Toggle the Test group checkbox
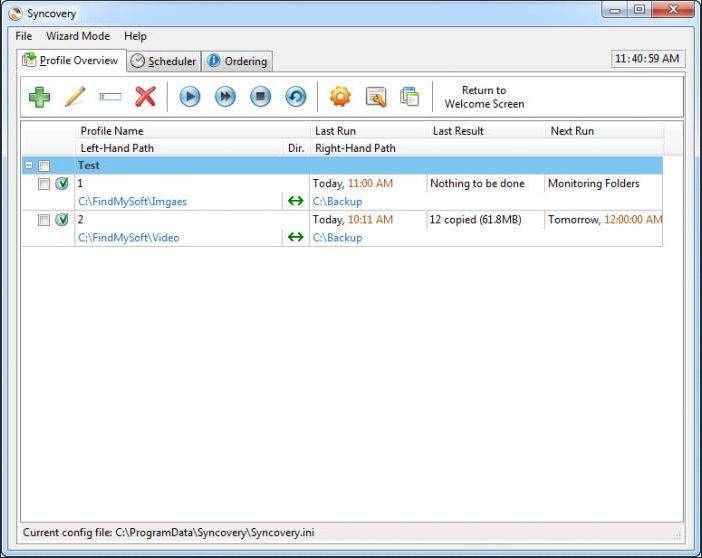 click(44, 166)
